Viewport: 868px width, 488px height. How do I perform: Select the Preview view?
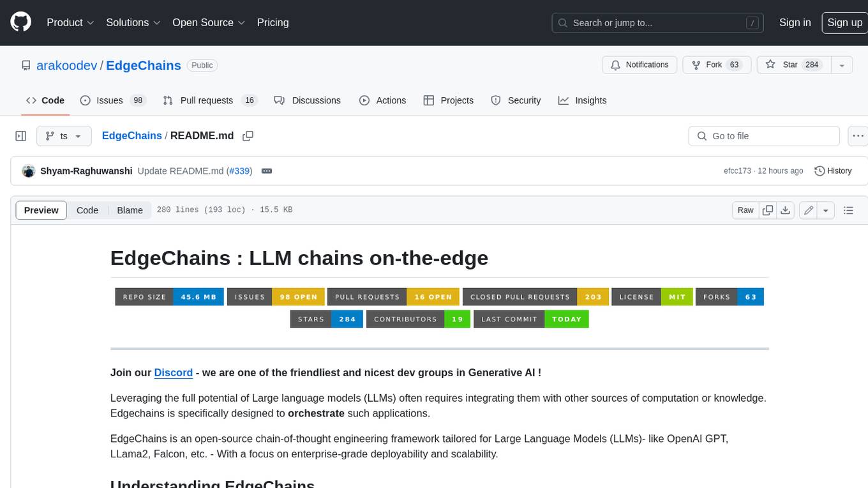[x=41, y=210]
